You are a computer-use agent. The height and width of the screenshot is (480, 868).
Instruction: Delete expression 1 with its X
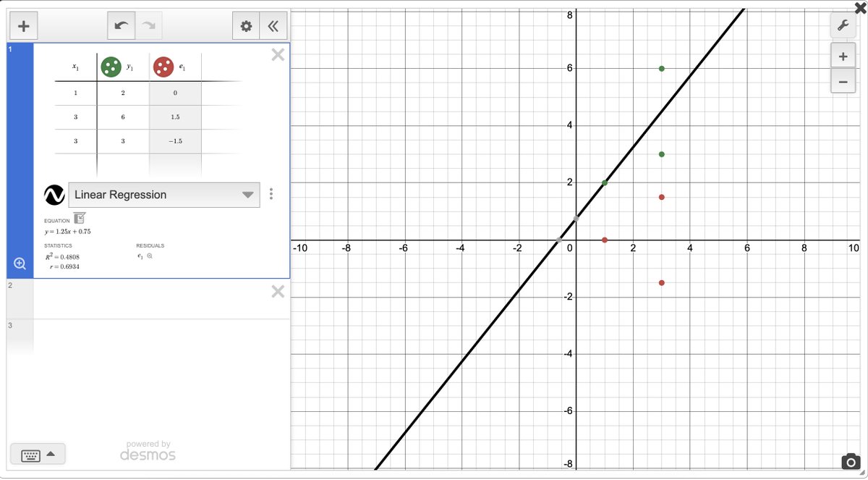[277, 55]
